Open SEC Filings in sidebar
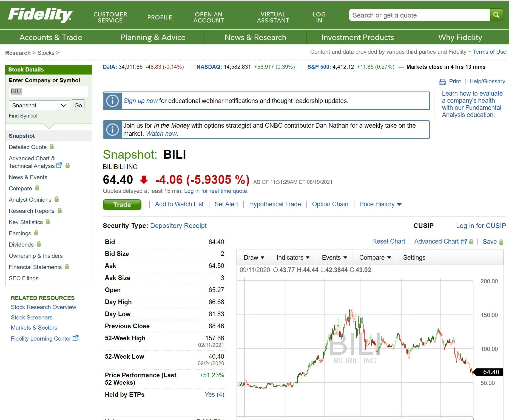Screen dimensions: 509x420 tap(24, 278)
